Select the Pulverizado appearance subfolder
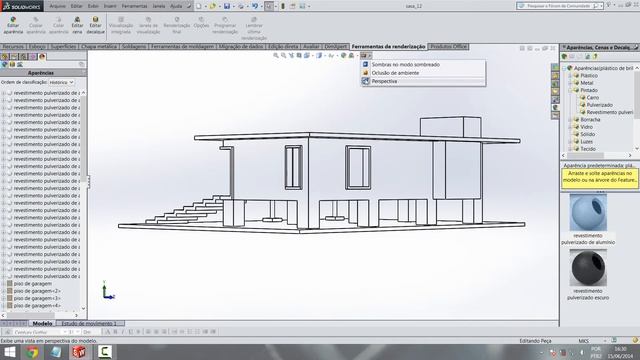 pos(600,105)
